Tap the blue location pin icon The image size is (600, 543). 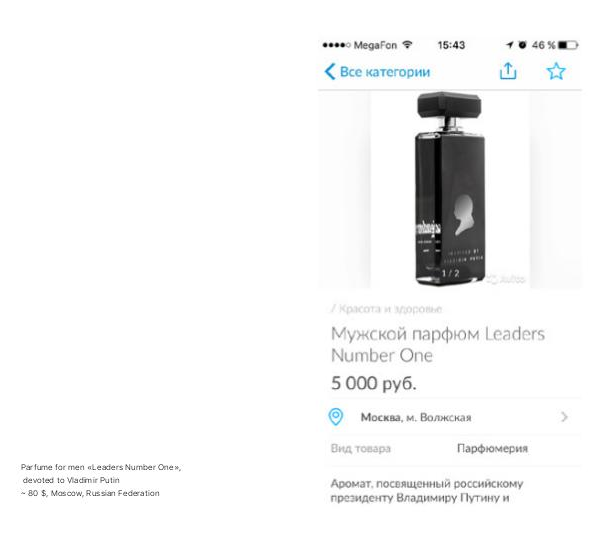click(x=336, y=417)
